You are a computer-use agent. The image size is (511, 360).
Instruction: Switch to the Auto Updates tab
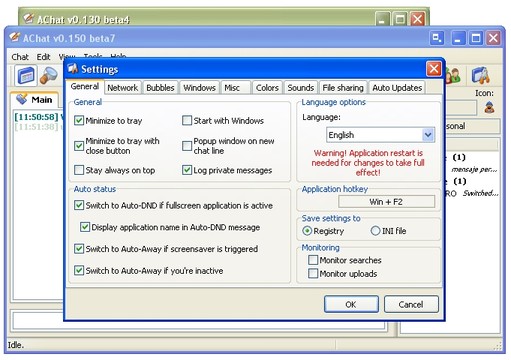pyautogui.click(x=397, y=88)
